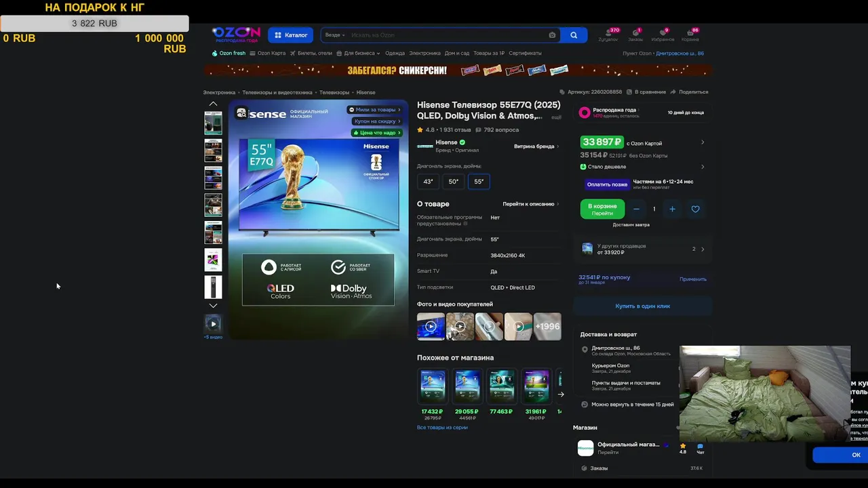Click the В корзине Перейти button

[602, 209]
